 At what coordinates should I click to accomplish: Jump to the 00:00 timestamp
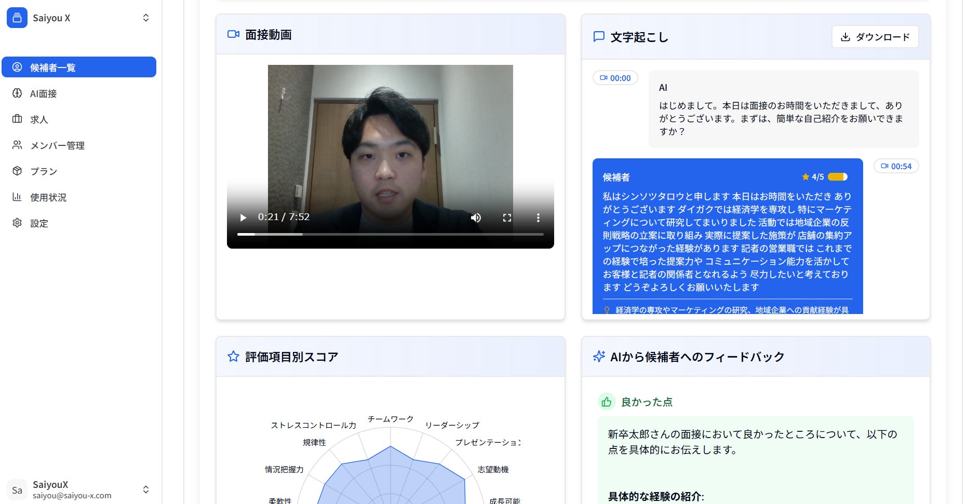615,78
